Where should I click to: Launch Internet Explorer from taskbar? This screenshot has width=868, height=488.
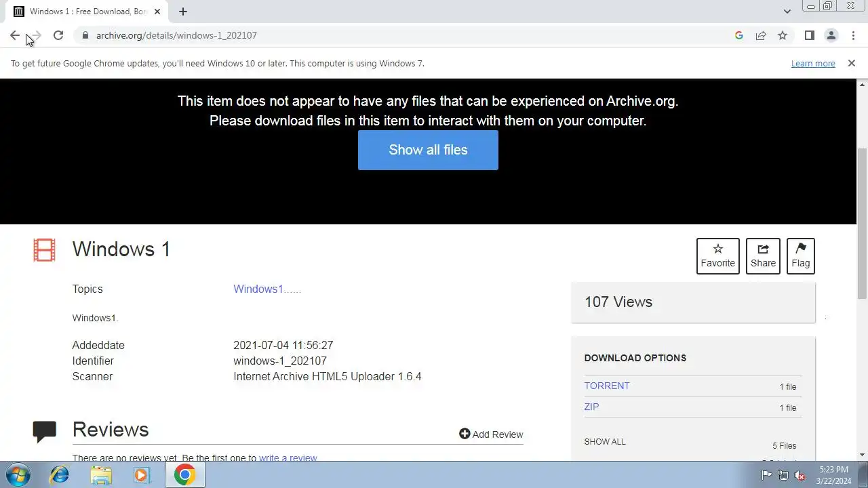60,475
